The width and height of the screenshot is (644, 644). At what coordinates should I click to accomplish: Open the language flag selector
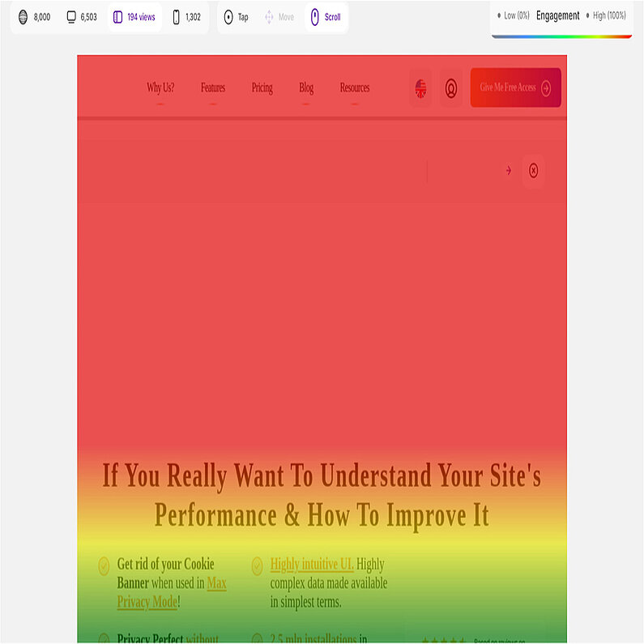[x=420, y=88]
